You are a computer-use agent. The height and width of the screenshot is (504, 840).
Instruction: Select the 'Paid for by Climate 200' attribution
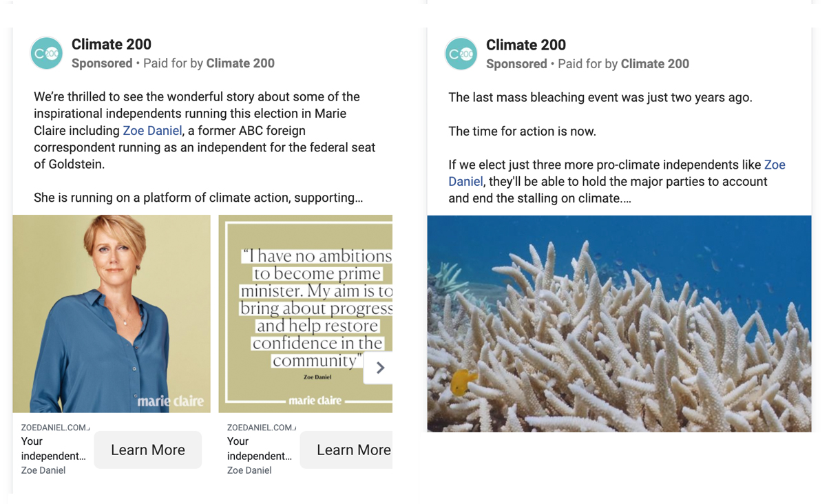pos(207,63)
